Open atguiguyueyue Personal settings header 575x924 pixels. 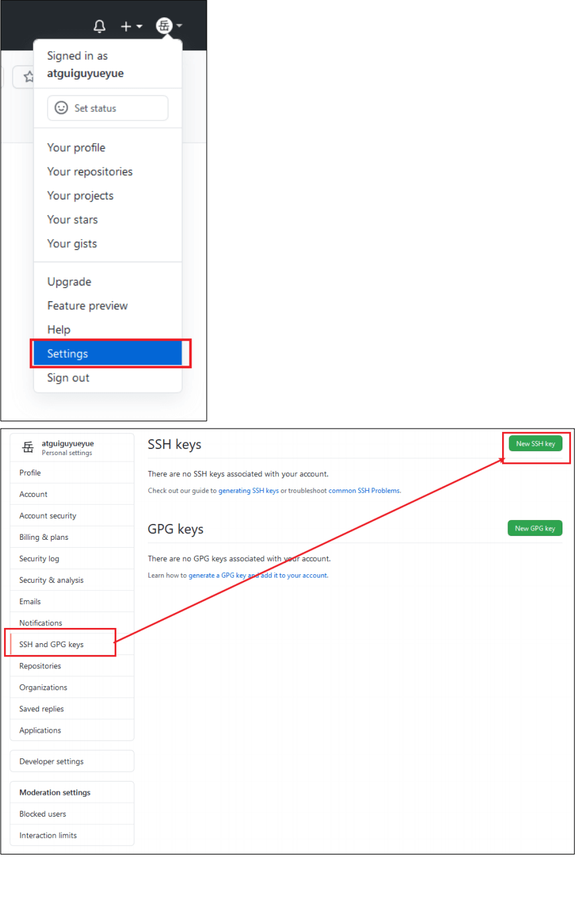72,448
